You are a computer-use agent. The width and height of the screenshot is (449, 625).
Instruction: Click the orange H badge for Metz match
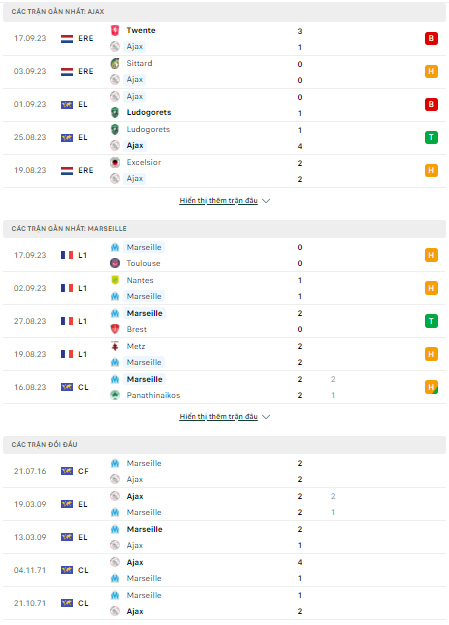431,354
